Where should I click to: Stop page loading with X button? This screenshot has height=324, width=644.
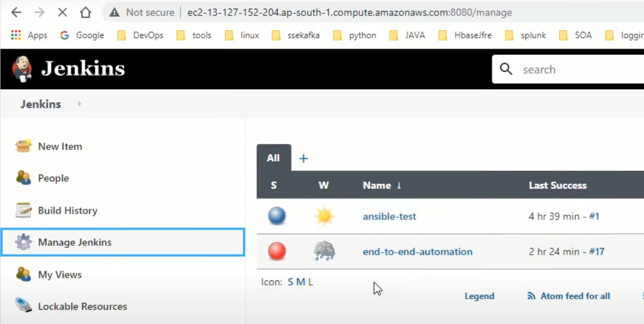coord(62,12)
